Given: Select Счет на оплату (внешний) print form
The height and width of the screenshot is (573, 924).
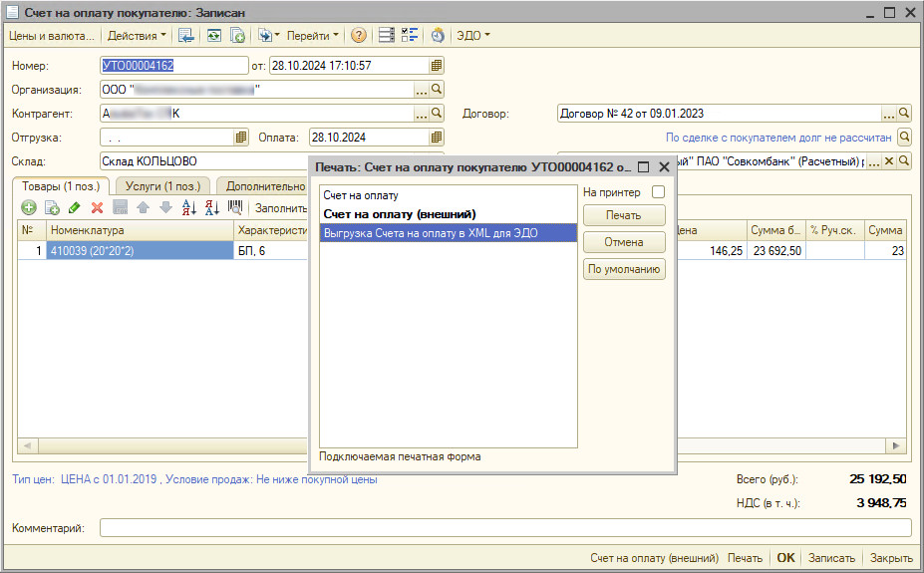Looking at the screenshot, I should click(448, 214).
